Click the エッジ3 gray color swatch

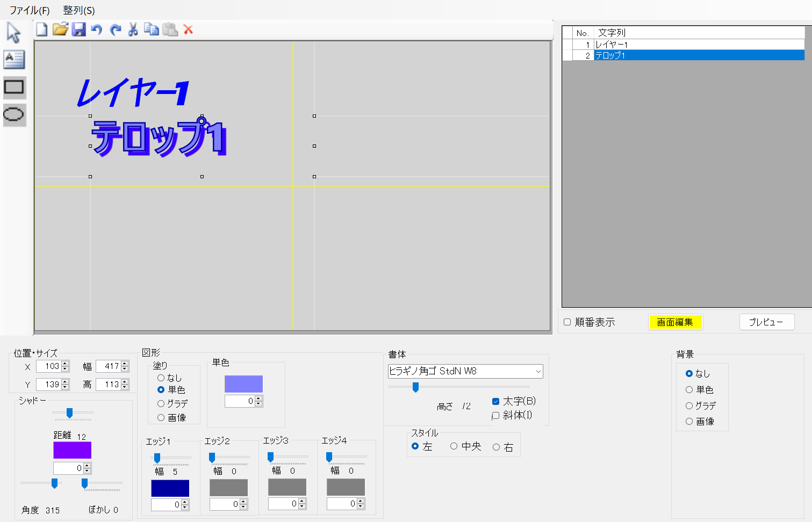coord(287,487)
